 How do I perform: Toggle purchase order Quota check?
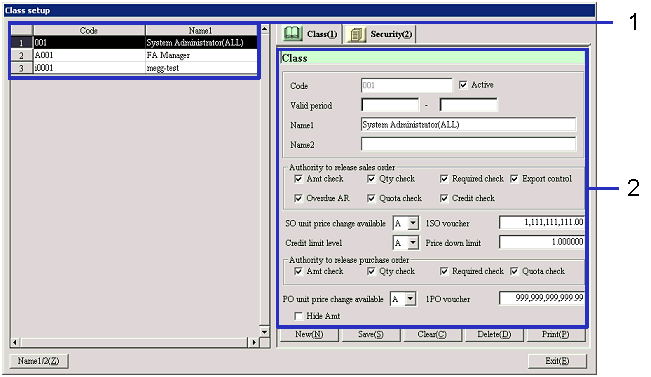[514, 272]
